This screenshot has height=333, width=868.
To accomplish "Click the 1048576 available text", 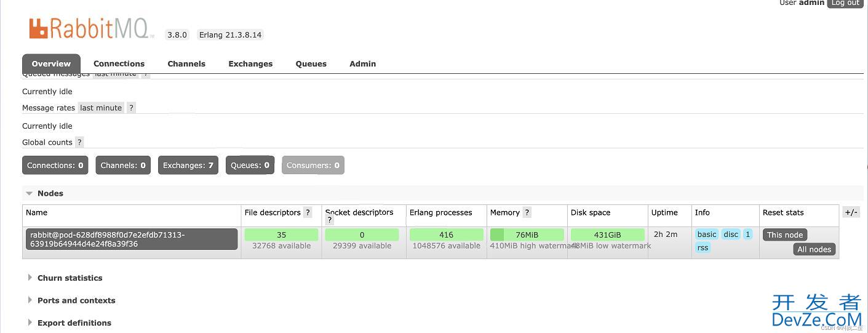I will click(x=447, y=246).
